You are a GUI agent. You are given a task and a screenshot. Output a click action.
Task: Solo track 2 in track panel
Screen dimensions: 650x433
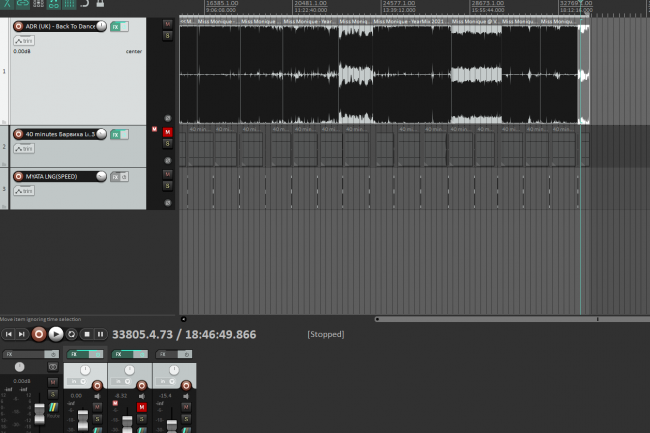click(x=167, y=144)
